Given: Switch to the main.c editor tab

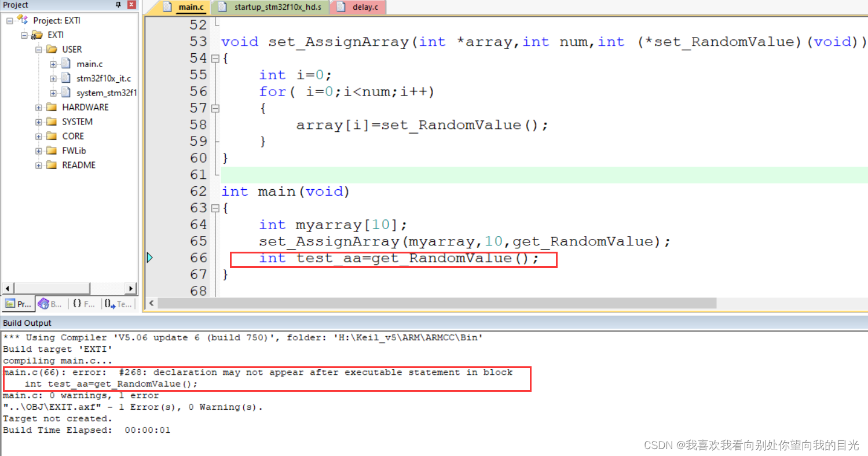Looking at the screenshot, I should pyautogui.click(x=184, y=8).
